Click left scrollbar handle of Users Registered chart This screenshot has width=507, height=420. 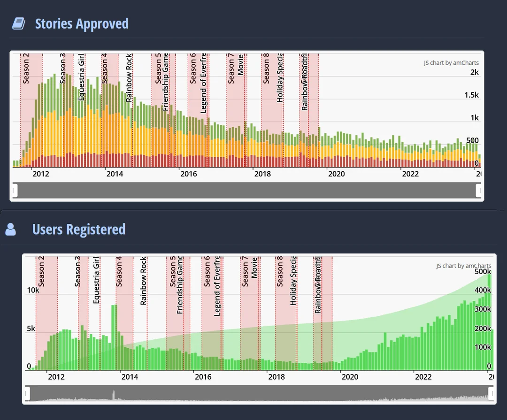(28, 393)
